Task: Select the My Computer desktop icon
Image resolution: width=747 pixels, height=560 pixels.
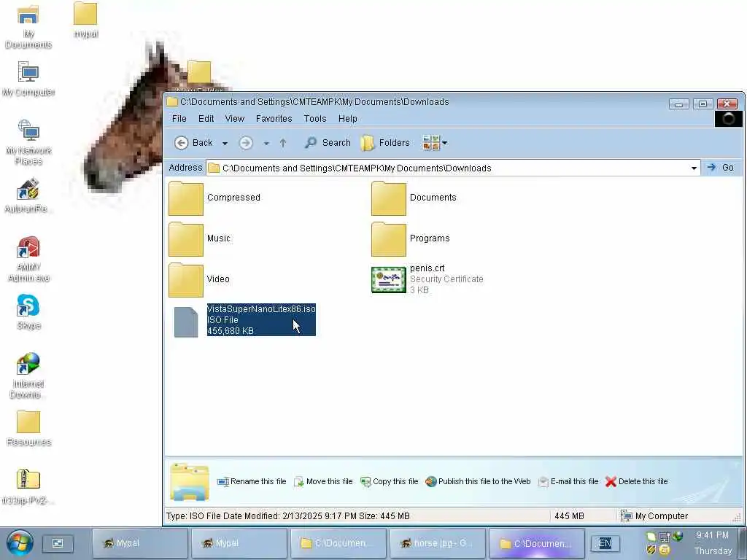Action: point(28,79)
